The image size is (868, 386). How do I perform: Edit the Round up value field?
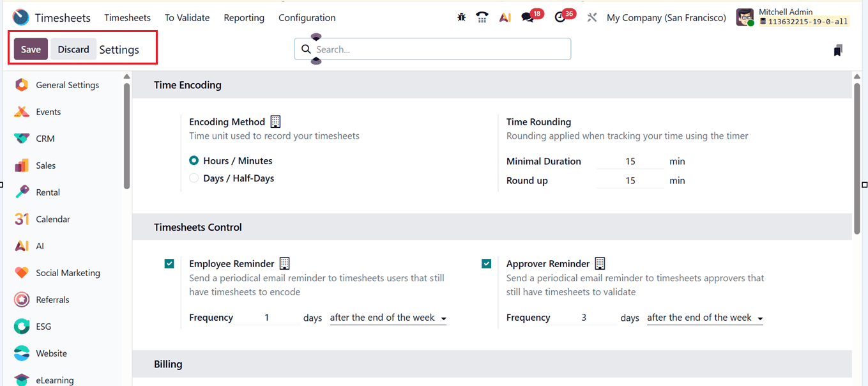[630, 181]
